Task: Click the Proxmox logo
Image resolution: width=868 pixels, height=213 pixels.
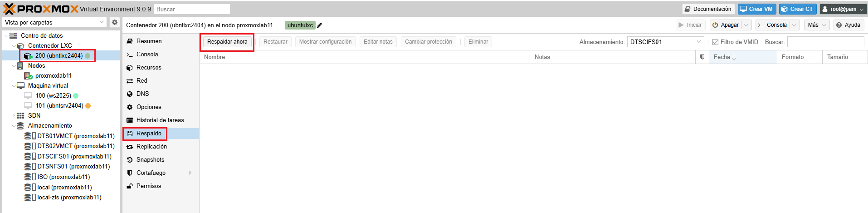Action: [41, 9]
